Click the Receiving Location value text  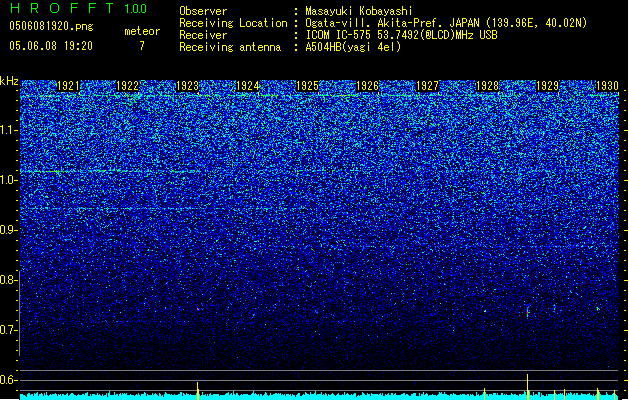pos(446,23)
